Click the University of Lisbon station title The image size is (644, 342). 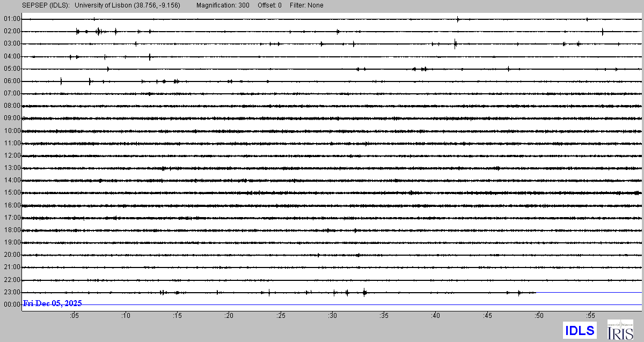click(127, 5)
